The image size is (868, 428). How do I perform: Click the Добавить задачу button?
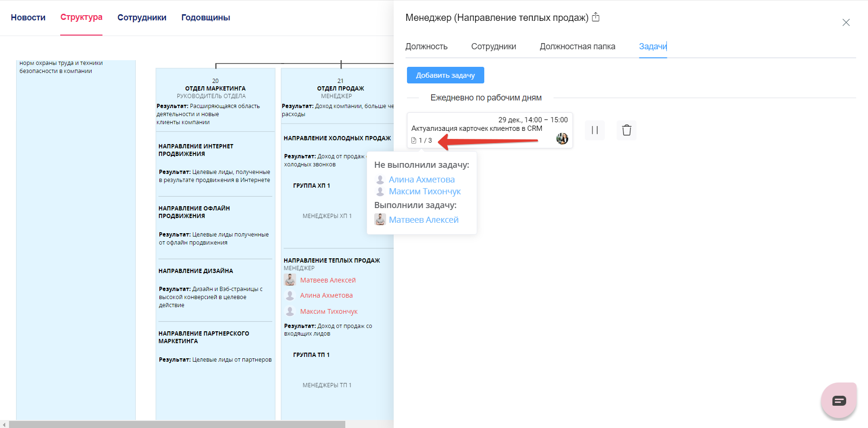445,75
